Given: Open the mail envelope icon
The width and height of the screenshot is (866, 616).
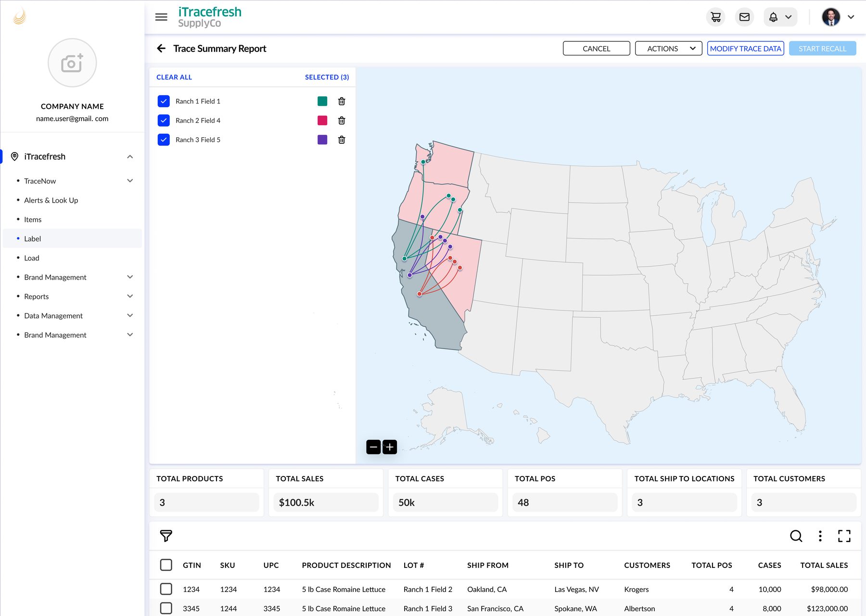Looking at the screenshot, I should pyautogui.click(x=744, y=17).
